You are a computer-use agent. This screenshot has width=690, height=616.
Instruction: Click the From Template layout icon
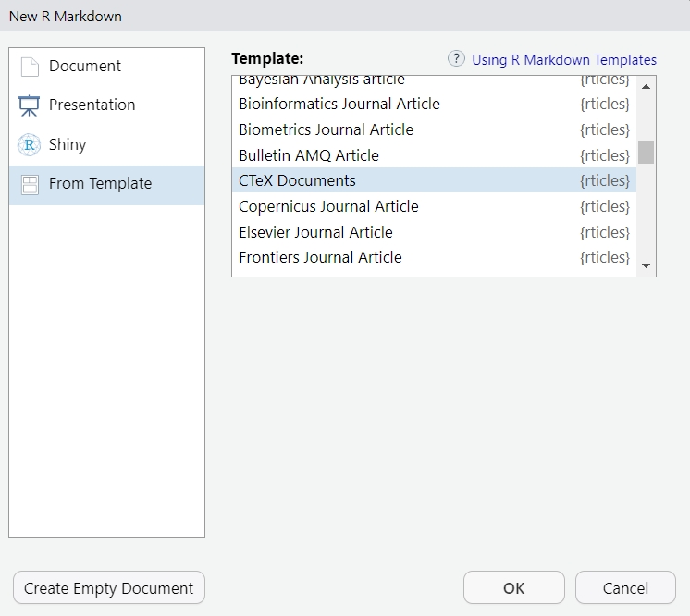coord(30,185)
